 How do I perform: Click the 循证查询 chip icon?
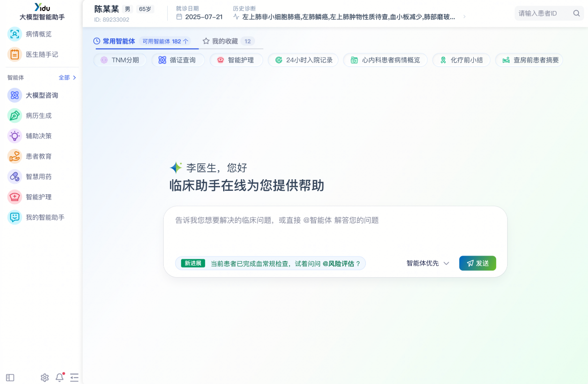coord(162,60)
